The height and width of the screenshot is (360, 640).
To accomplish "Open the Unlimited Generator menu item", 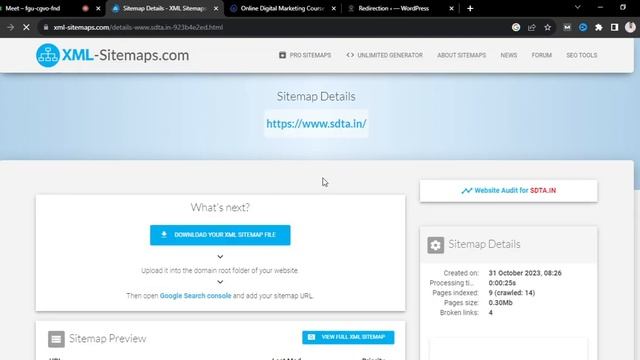I will coord(384,55).
